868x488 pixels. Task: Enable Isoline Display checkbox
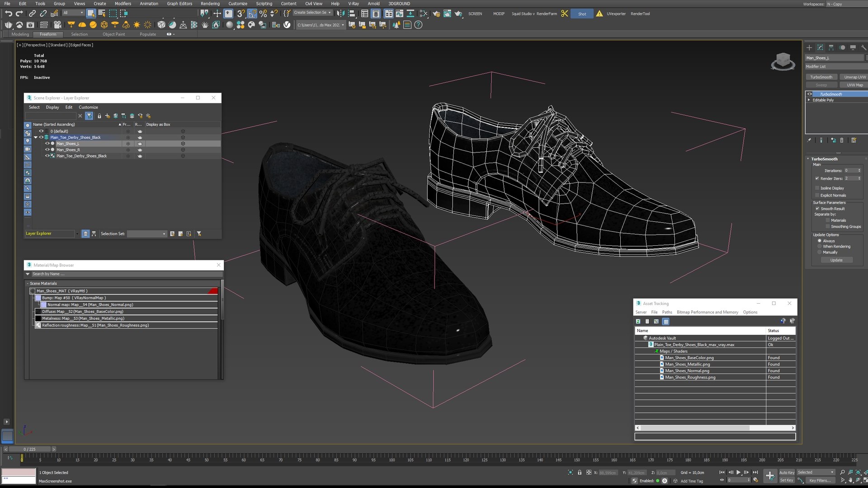[x=817, y=188]
